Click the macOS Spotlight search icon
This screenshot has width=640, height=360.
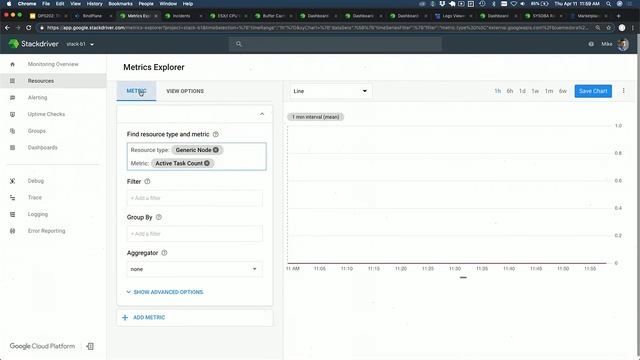[x=609, y=4]
